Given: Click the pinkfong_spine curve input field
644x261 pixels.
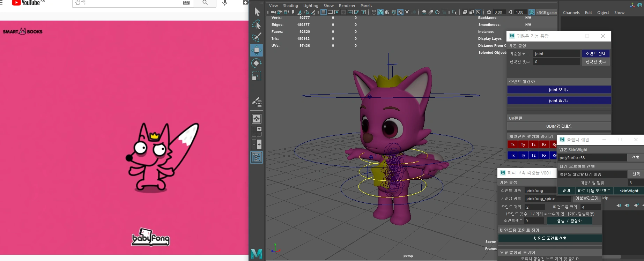Looking at the screenshot, I should 547,199.
